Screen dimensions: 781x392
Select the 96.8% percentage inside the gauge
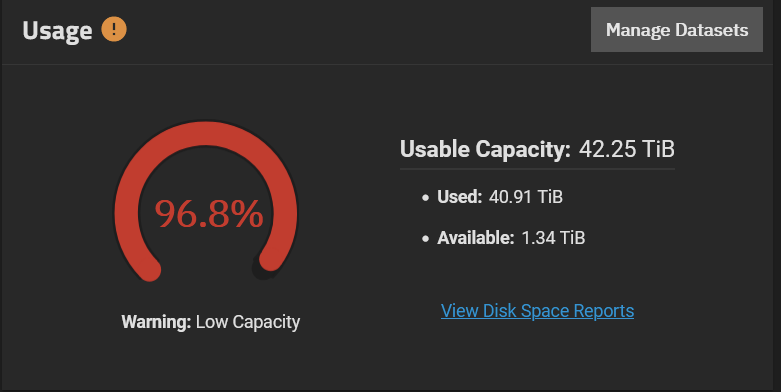point(209,214)
